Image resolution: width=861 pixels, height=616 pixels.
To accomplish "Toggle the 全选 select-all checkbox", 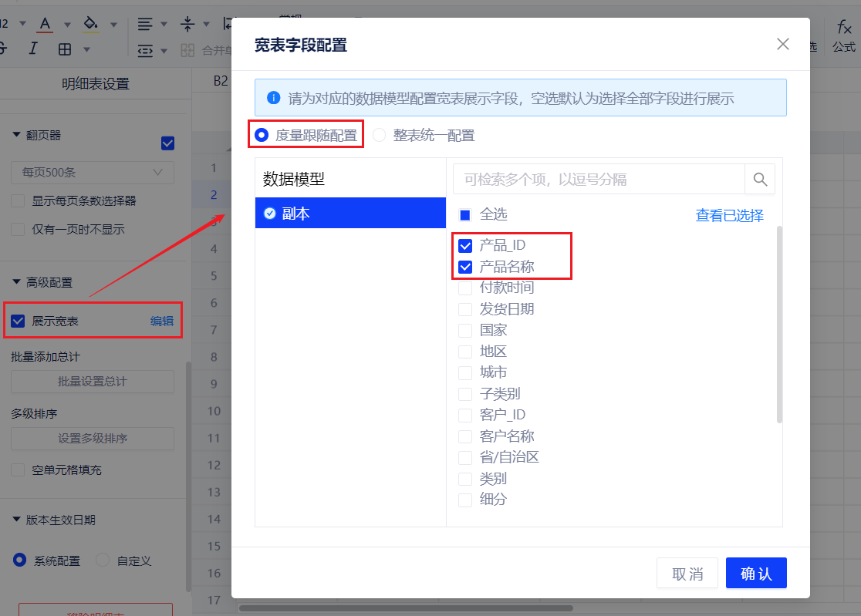I will tap(465, 215).
